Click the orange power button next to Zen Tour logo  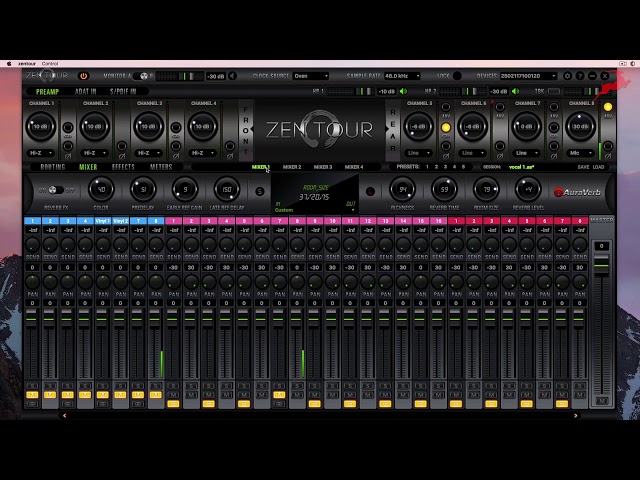[83, 76]
